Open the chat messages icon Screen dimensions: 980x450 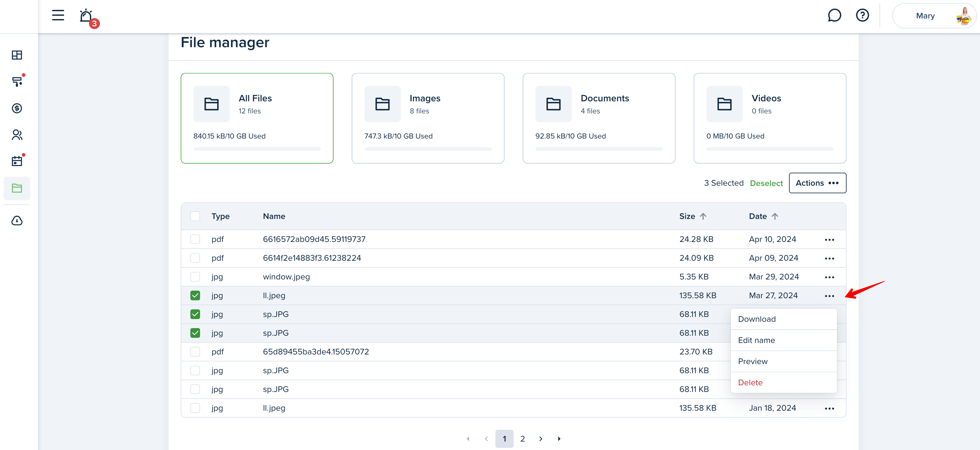[x=834, y=16]
